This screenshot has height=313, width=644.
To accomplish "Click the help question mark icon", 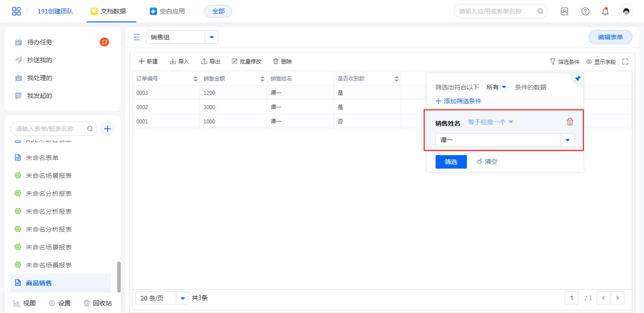I will tap(585, 11).
